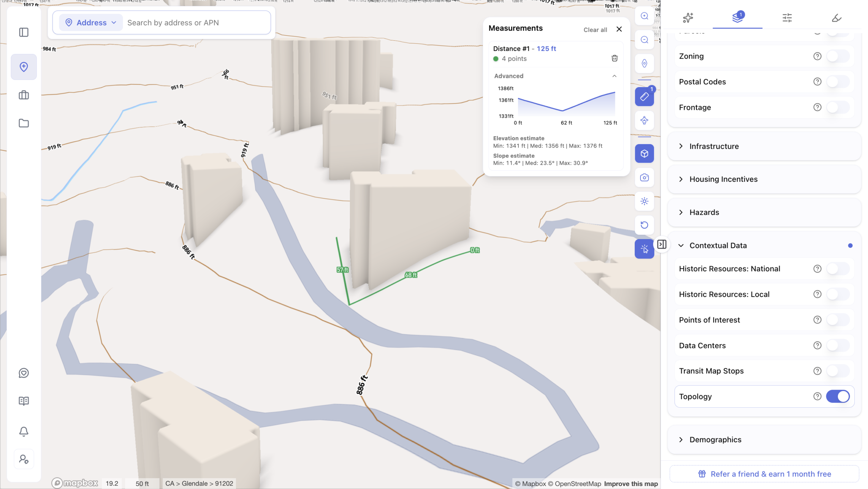Switch to the AI sparkle tab
The image size is (868, 489).
point(688,18)
